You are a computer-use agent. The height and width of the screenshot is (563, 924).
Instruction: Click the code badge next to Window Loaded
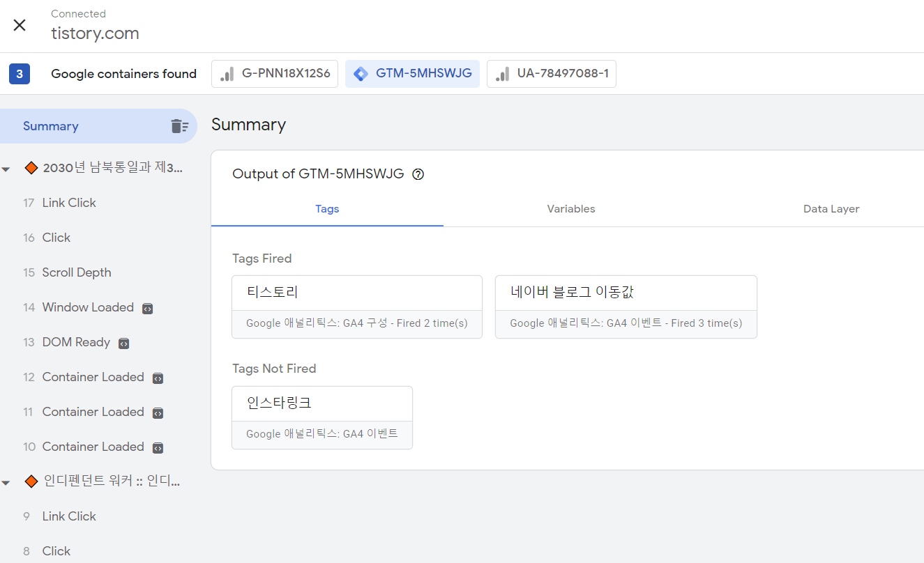pos(147,308)
